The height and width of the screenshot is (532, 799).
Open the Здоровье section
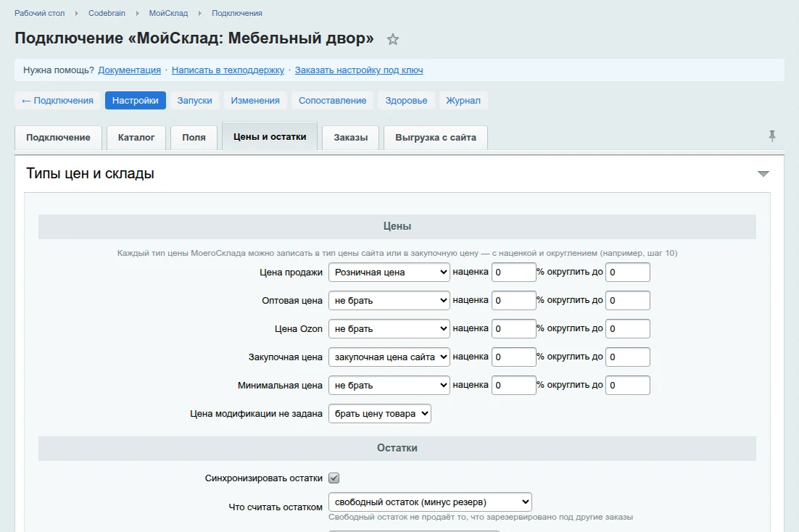[x=406, y=101]
